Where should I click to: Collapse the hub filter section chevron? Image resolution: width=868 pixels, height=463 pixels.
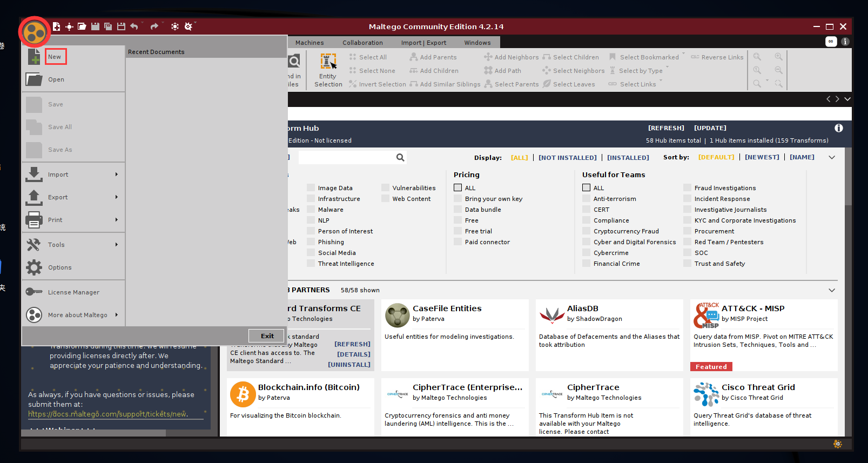pyautogui.click(x=832, y=157)
